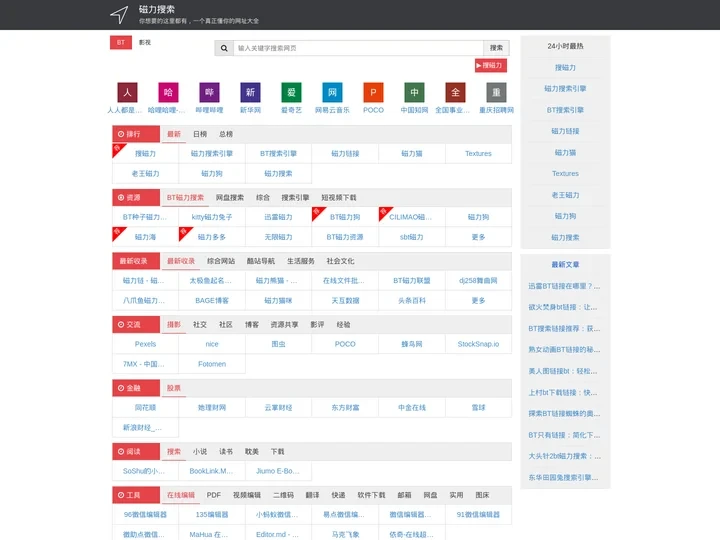Click the 阅读 section header
720x540 pixels.
pos(136,451)
